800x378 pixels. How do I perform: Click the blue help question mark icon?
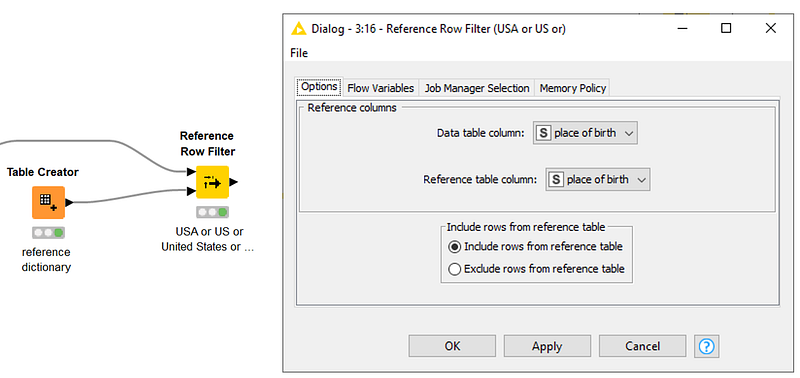[x=707, y=346]
